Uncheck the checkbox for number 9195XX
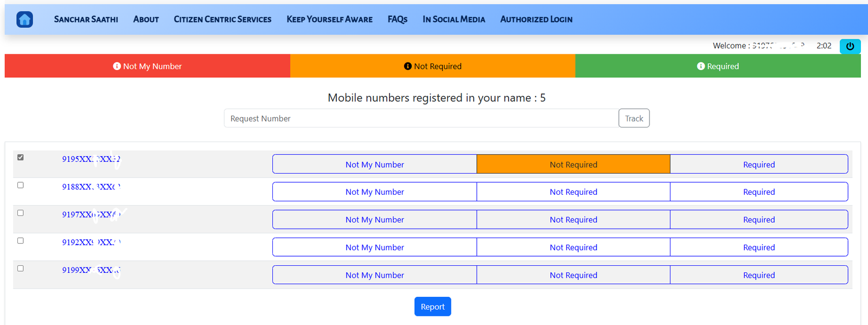 tap(21, 157)
